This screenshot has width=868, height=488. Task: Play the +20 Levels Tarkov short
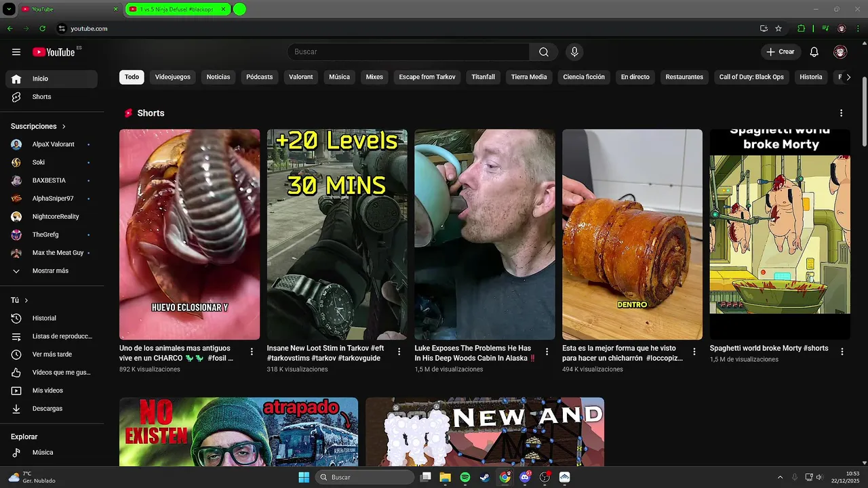click(x=337, y=235)
